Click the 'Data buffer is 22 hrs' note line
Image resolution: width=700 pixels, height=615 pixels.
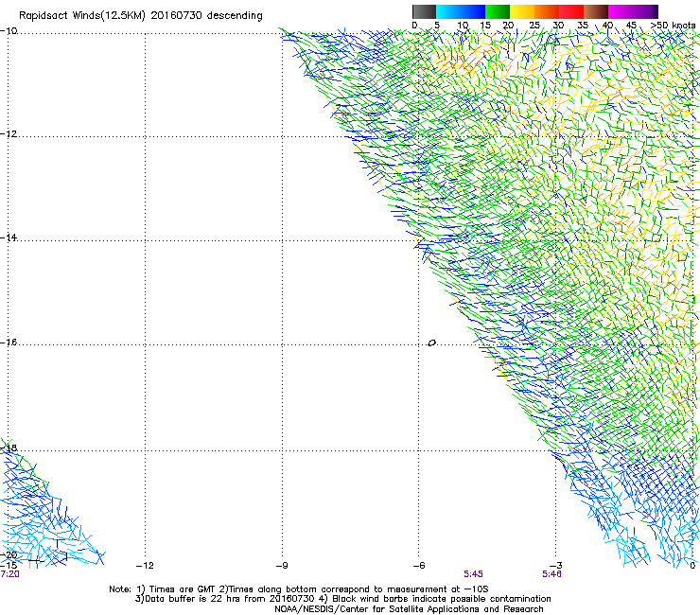tap(342, 599)
